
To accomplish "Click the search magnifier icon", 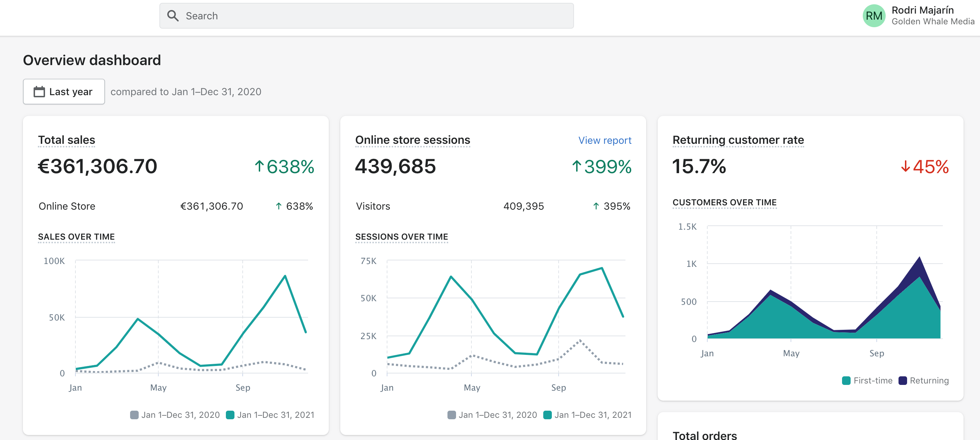I will point(173,16).
